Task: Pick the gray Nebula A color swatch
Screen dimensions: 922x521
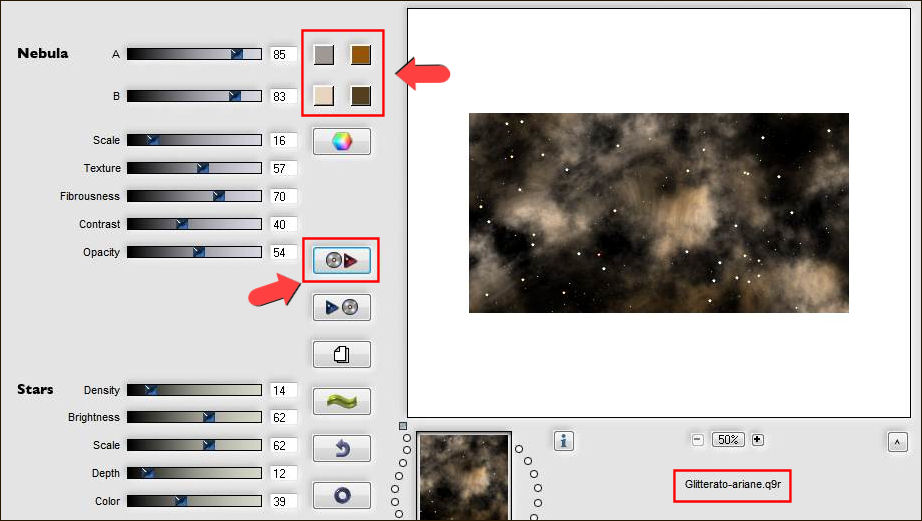Action: (x=323, y=55)
